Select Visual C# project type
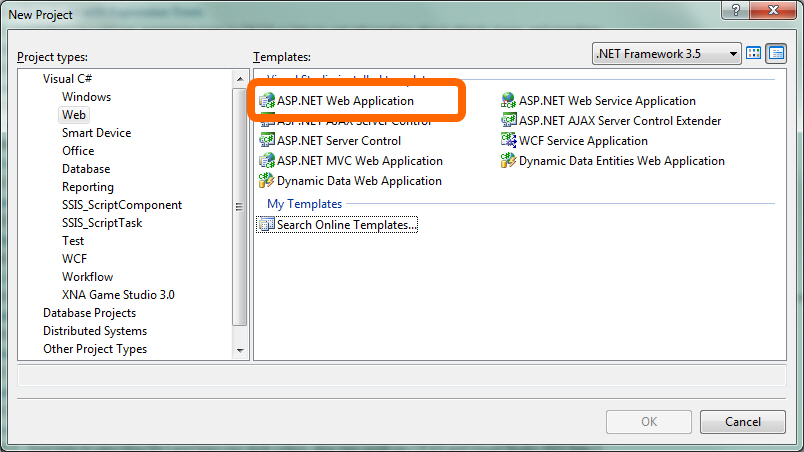Screen dimensions: 804x452 tap(67, 79)
